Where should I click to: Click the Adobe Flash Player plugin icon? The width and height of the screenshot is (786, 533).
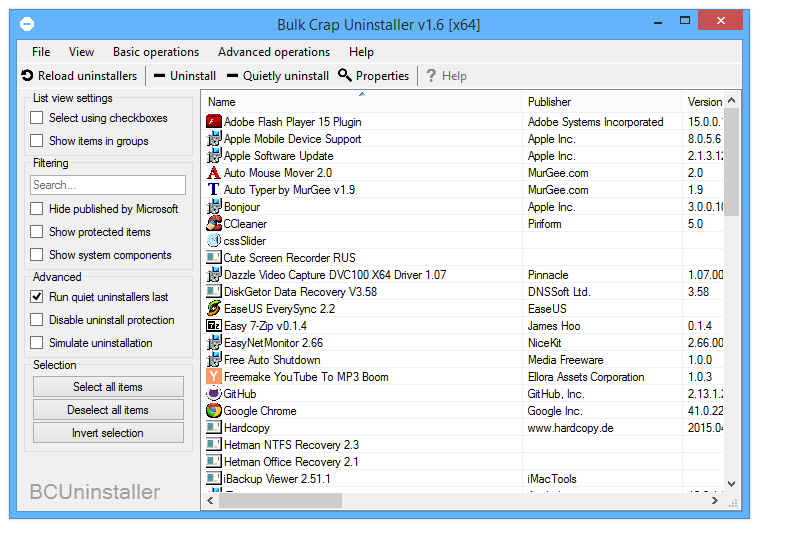[214, 122]
